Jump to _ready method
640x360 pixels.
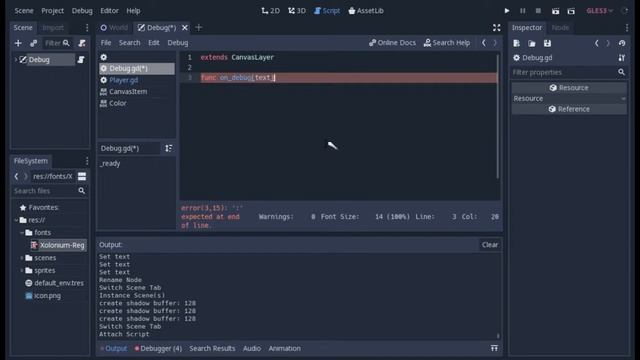pos(110,163)
